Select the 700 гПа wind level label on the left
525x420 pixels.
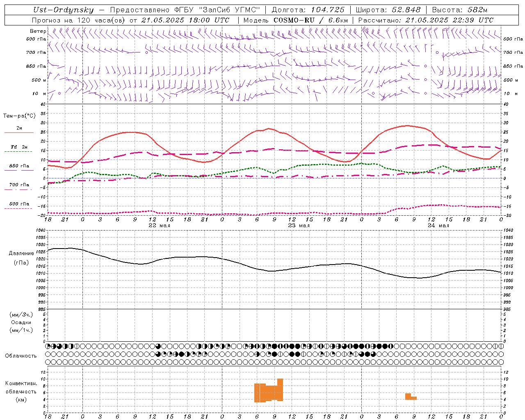(x=36, y=52)
